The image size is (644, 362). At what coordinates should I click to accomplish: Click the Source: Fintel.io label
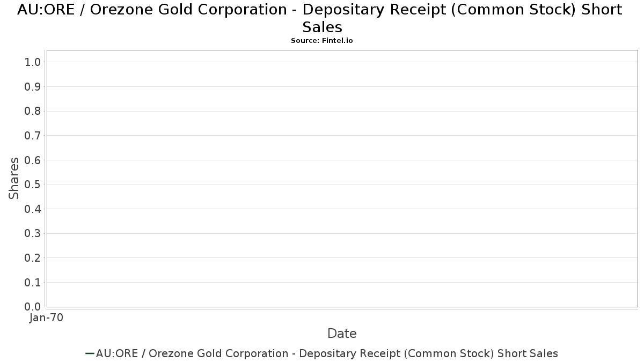click(321, 41)
